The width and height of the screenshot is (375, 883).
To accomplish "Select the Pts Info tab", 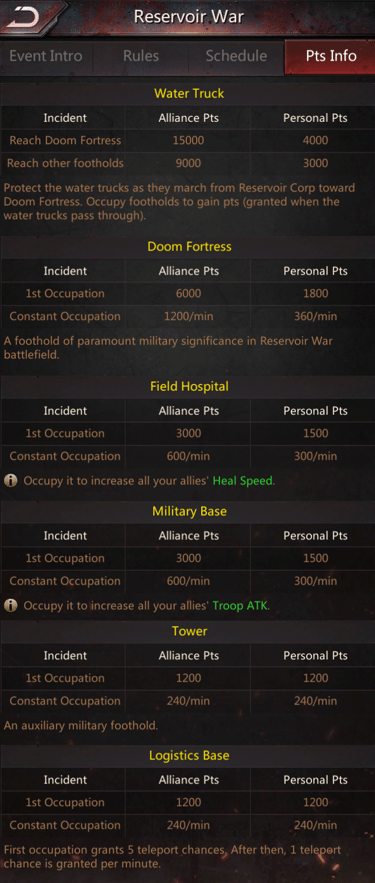I will 331,56.
